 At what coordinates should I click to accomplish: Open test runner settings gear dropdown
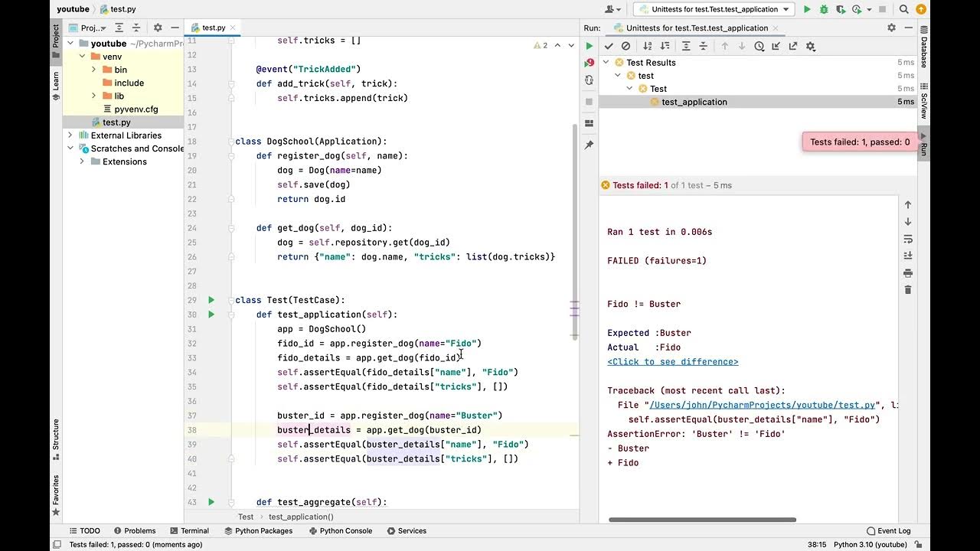pyautogui.click(x=811, y=46)
